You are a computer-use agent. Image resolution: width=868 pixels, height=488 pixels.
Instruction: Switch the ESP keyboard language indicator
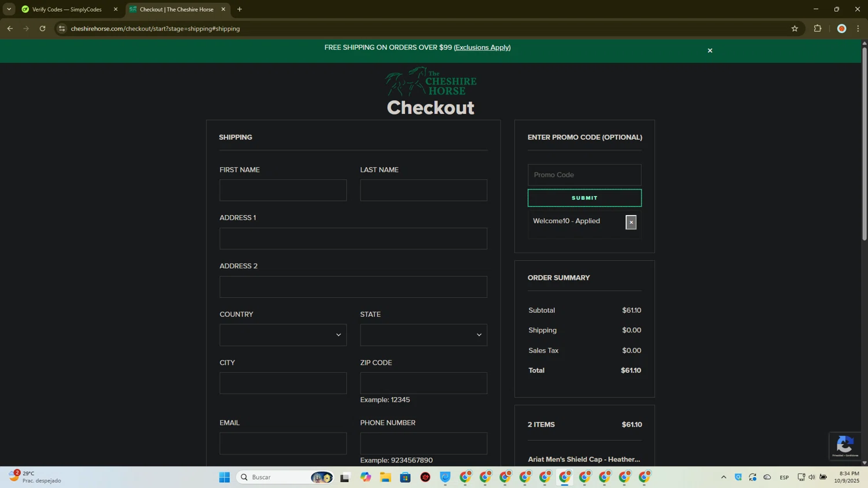tap(784, 477)
